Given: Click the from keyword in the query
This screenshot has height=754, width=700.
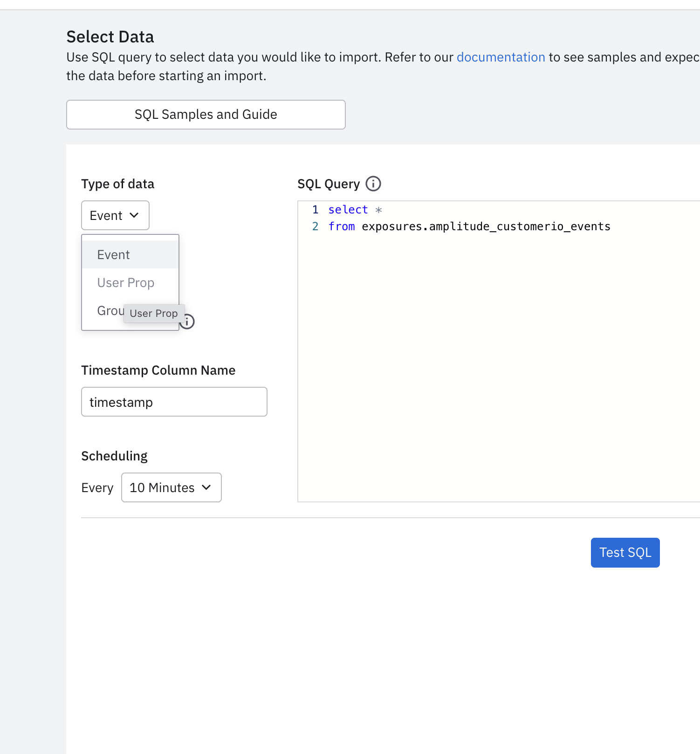Looking at the screenshot, I should point(341,226).
